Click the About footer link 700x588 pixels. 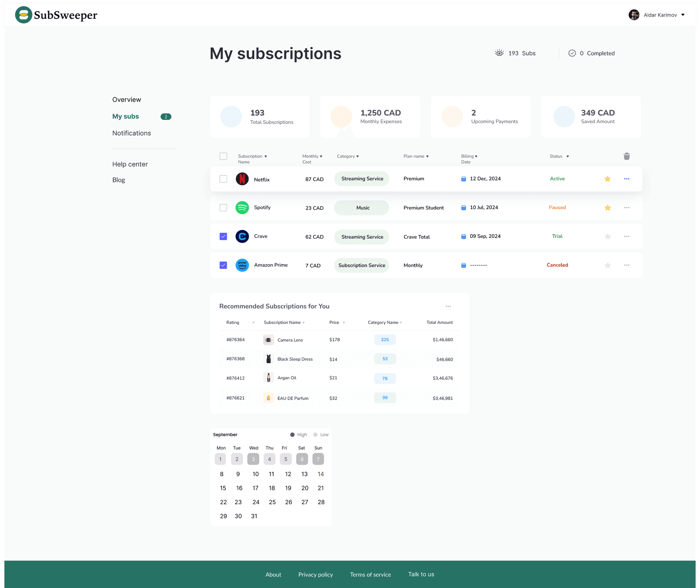point(273,575)
